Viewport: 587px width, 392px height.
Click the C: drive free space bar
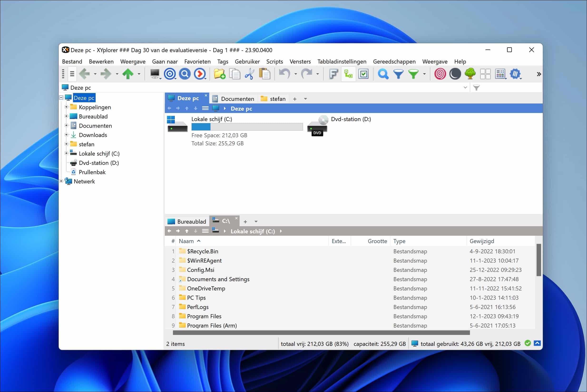click(247, 127)
